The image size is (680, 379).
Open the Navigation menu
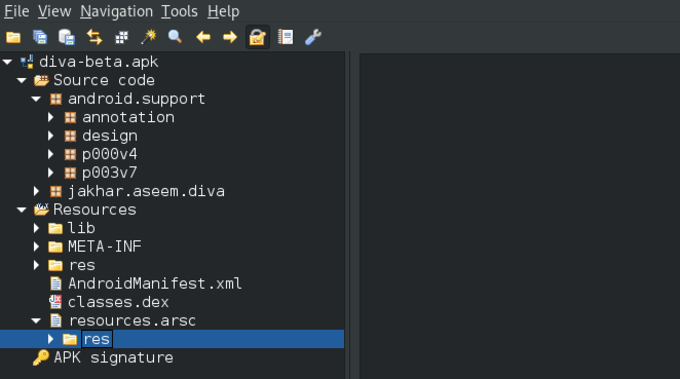116,11
